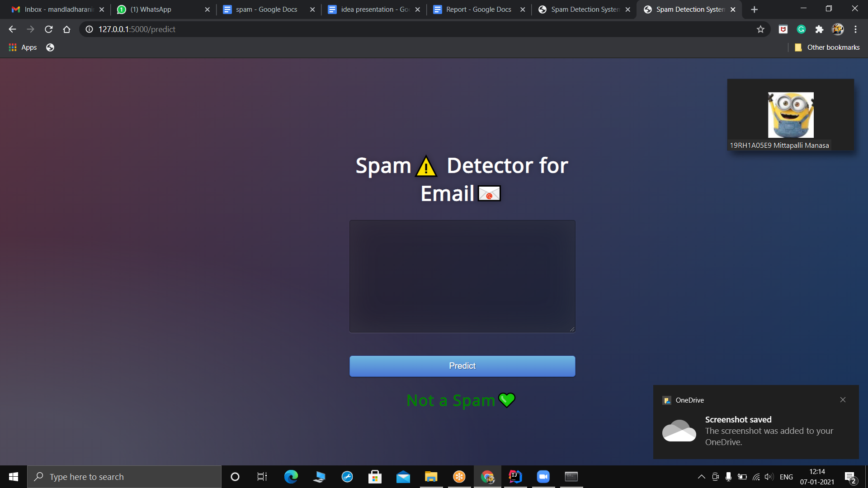
Task: Go to the browser home page
Action: (x=66, y=29)
